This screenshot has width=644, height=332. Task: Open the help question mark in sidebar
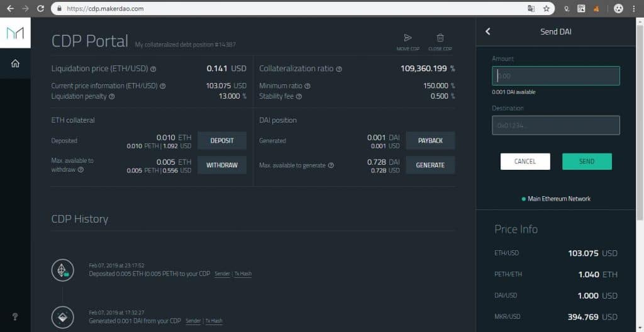coord(15,317)
